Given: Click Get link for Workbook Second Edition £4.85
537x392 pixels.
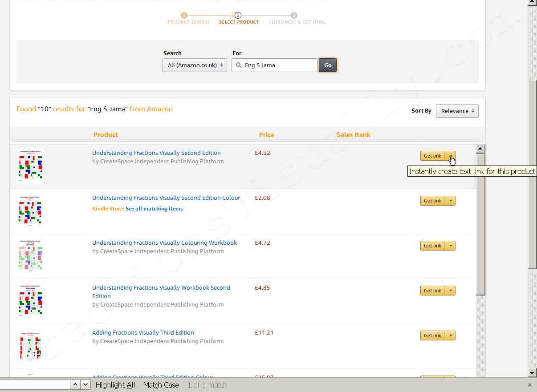Looking at the screenshot, I should 432,291.
